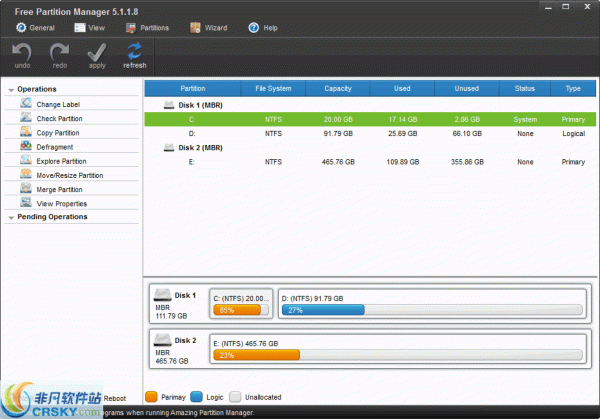Open Explore Partition
The width and height of the screenshot is (600, 419).
[61, 161]
